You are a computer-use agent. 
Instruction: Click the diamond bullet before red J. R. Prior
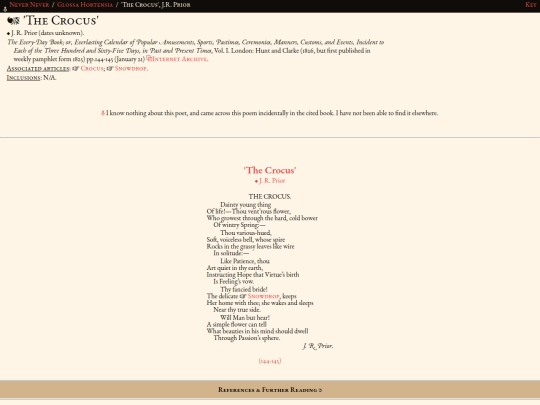[256, 181]
